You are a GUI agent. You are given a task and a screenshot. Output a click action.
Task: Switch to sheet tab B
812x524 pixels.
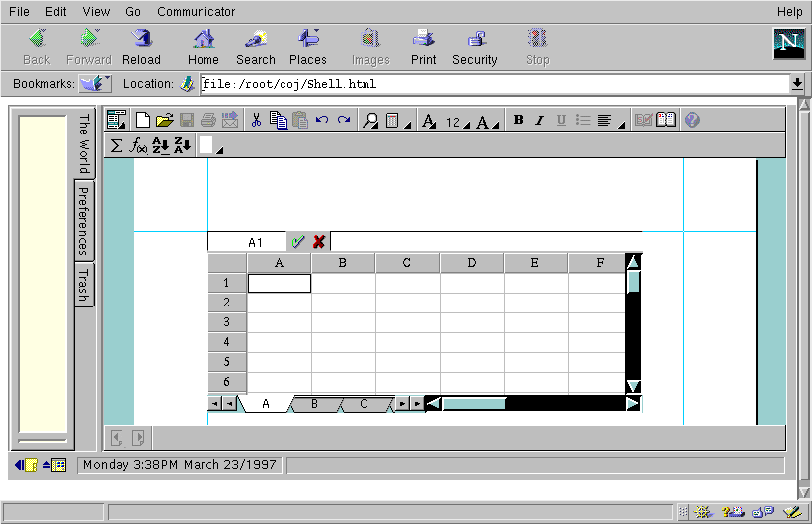pyautogui.click(x=314, y=404)
